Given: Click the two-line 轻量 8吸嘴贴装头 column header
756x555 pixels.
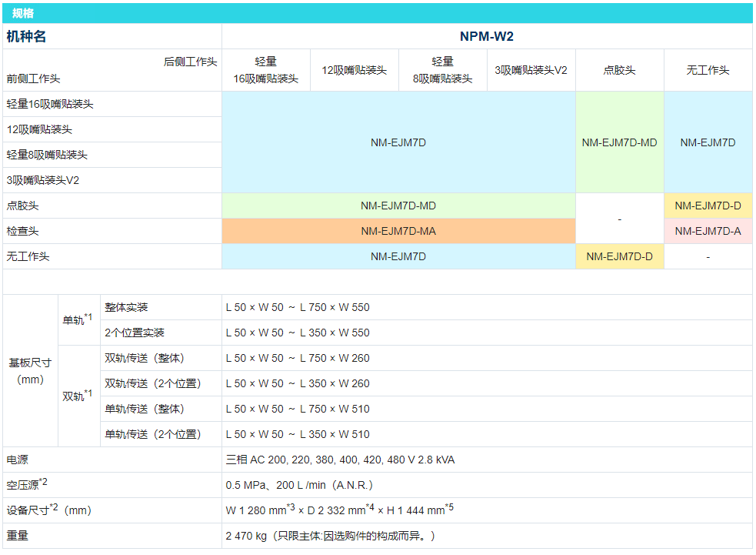Looking at the screenshot, I should pos(443,70).
